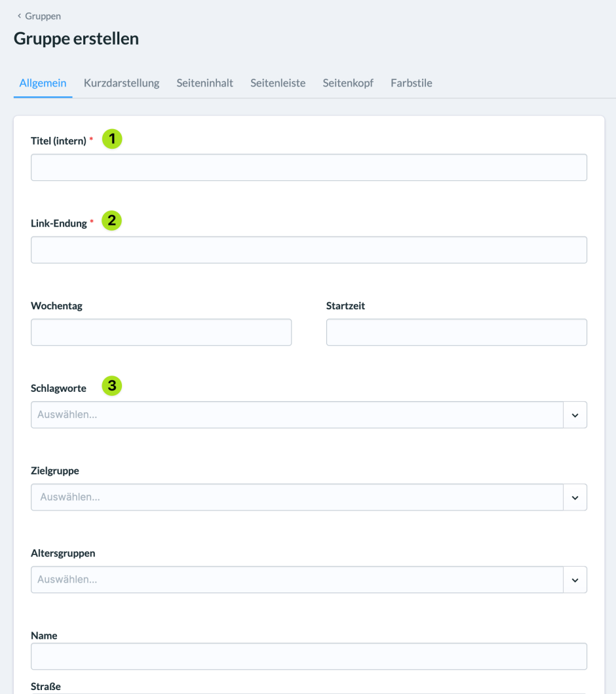
Task: Go back via the Gruppen breadcrumb link
Action: [x=43, y=16]
